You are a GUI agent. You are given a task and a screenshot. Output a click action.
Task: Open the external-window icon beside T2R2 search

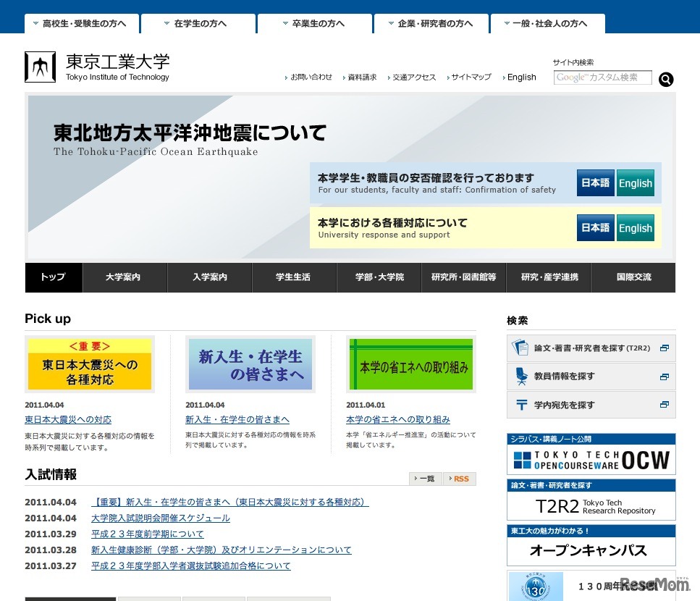click(x=664, y=347)
